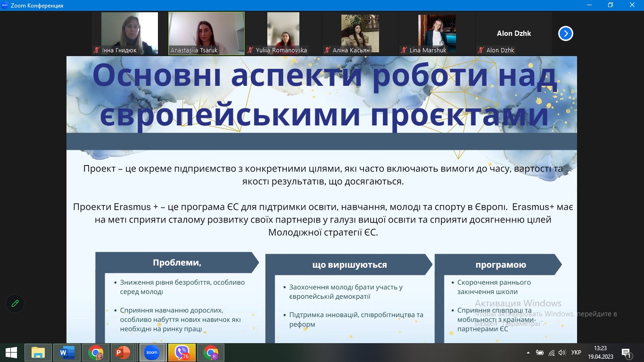Switch the УКР keyboard language indicator
The height and width of the screenshot is (362, 644).
point(576,353)
